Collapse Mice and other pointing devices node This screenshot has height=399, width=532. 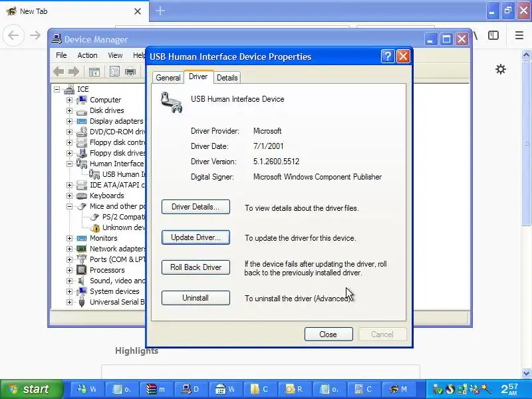pyautogui.click(x=70, y=206)
